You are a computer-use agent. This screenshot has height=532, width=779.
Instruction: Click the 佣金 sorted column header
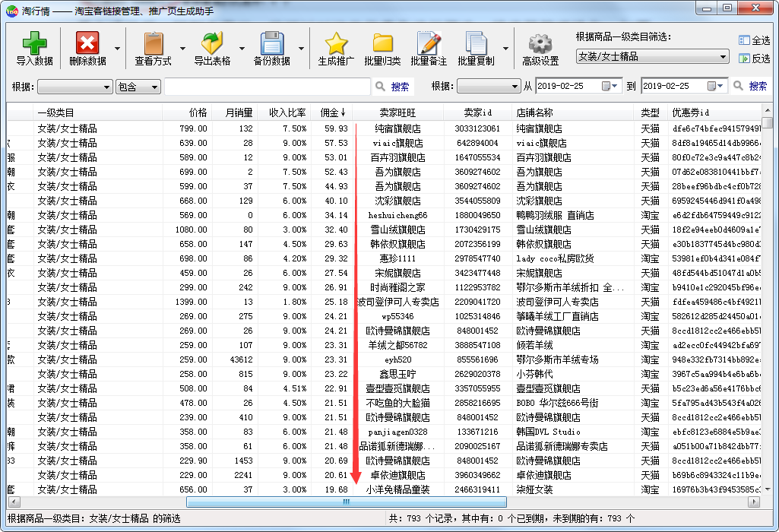[332, 112]
